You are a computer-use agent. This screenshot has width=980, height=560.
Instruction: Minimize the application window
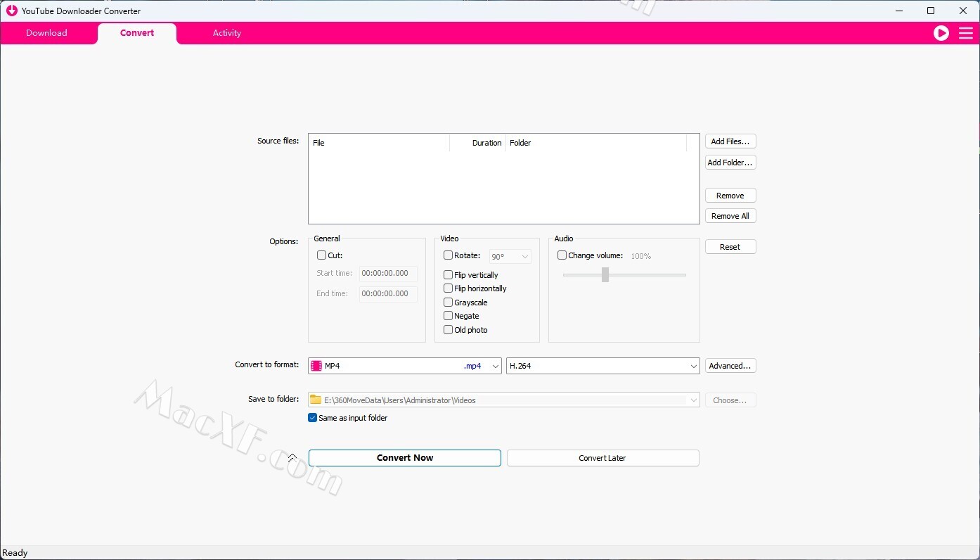(898, 11)
